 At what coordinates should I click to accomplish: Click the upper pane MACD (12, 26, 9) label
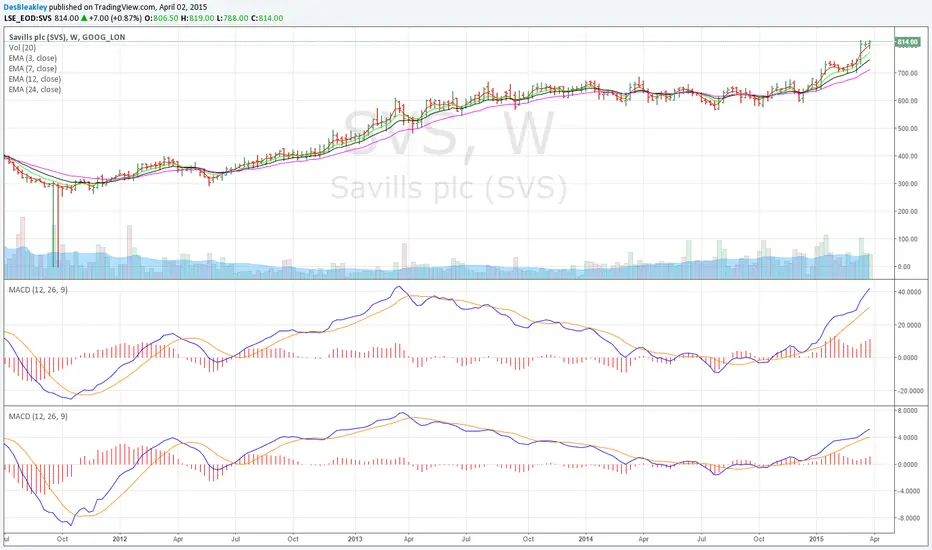[38, 289]
